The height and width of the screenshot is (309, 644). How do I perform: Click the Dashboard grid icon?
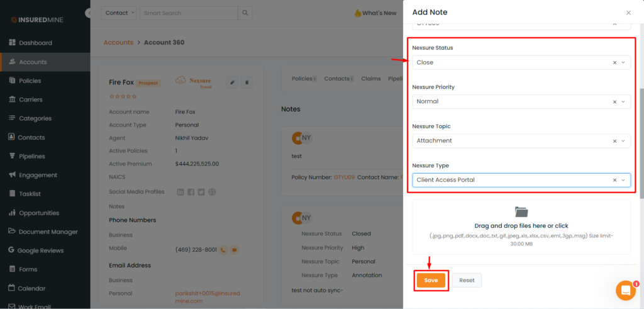click(11, 43)
